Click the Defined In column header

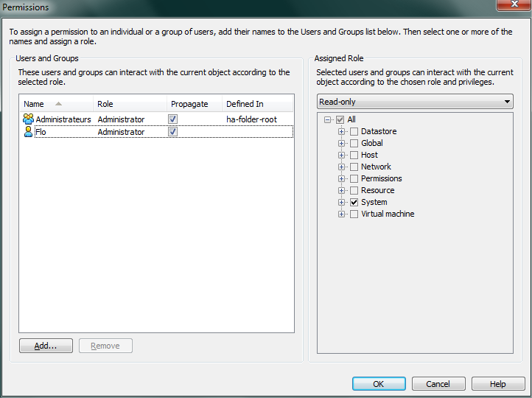257,104
